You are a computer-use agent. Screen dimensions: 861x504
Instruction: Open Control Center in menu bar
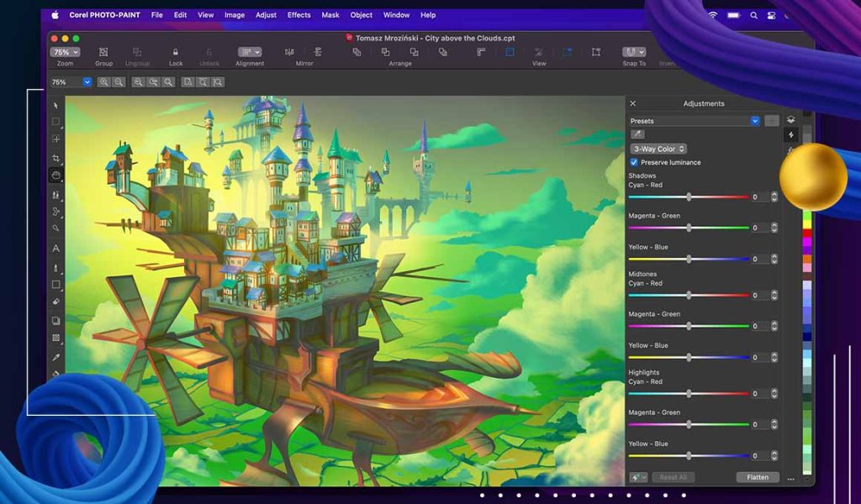tap(772, 15)
